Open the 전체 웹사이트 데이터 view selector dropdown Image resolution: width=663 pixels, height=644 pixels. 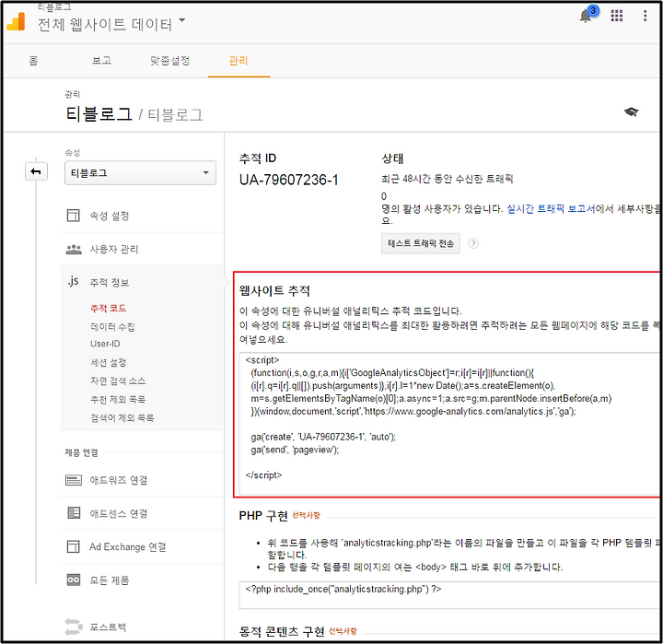(x=111, y=24)
